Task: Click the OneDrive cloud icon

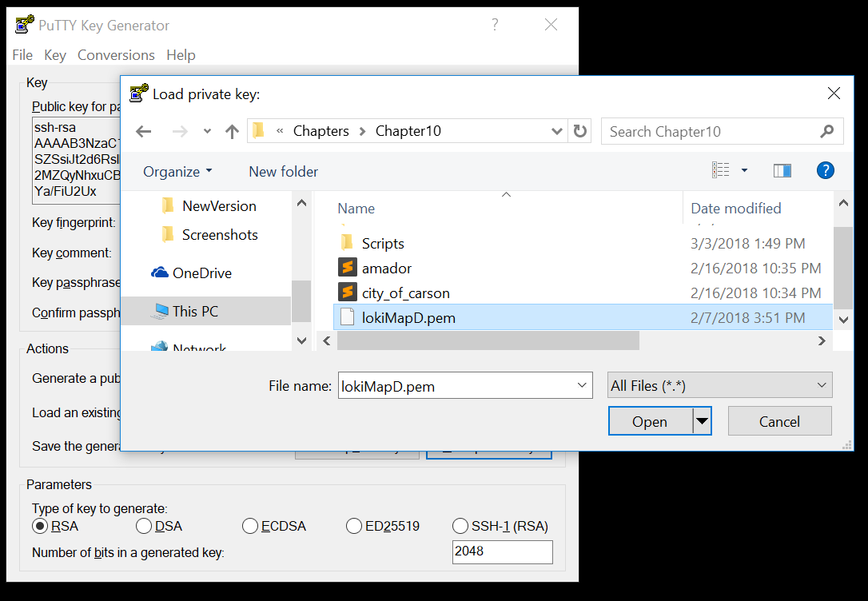Action: 159,273
